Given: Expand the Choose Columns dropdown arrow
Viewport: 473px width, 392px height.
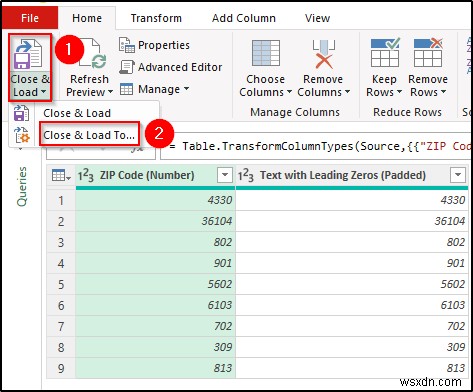Looking at the screenshot, I should pyautogui.click(x=289, y=92).
